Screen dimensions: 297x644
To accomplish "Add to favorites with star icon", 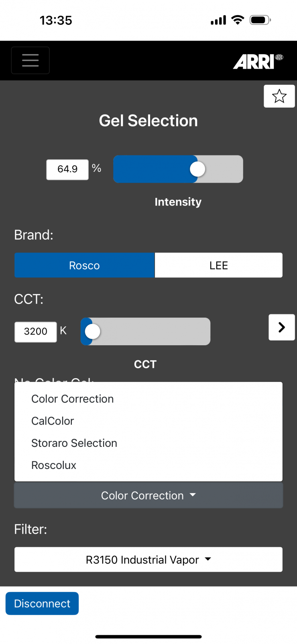I will pos(279,96).
